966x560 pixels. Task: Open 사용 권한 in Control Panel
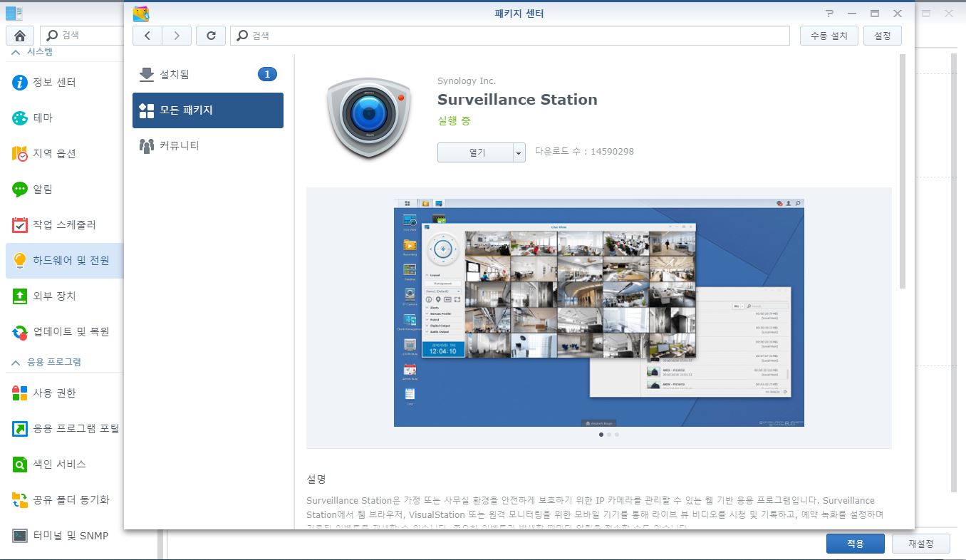[x=64, y=393]
